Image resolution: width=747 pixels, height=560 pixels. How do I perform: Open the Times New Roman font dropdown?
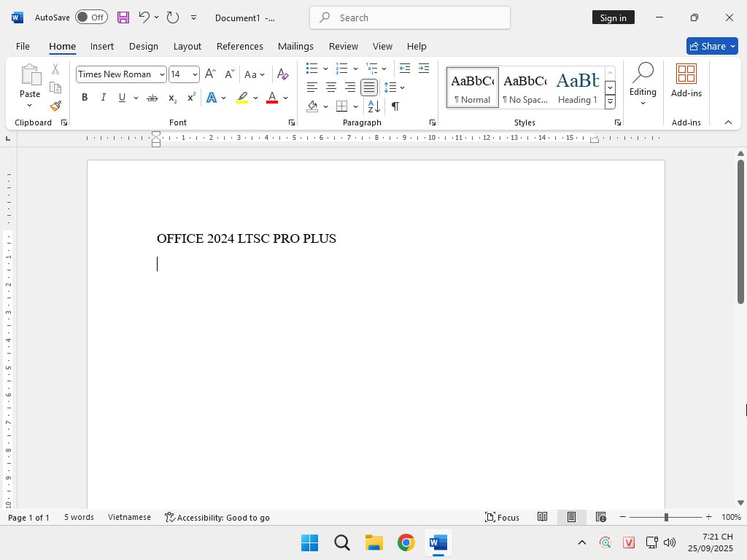[x=162, y=74]
